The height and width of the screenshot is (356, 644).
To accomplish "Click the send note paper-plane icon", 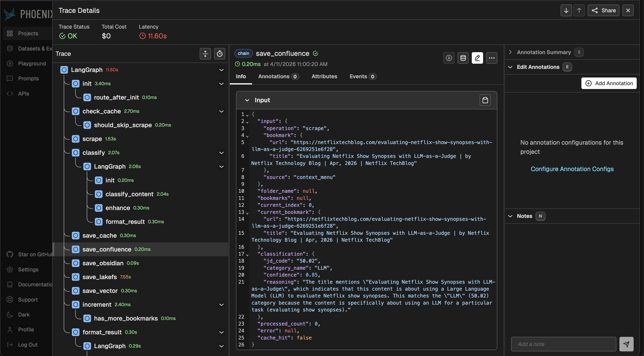I will 626,344.
